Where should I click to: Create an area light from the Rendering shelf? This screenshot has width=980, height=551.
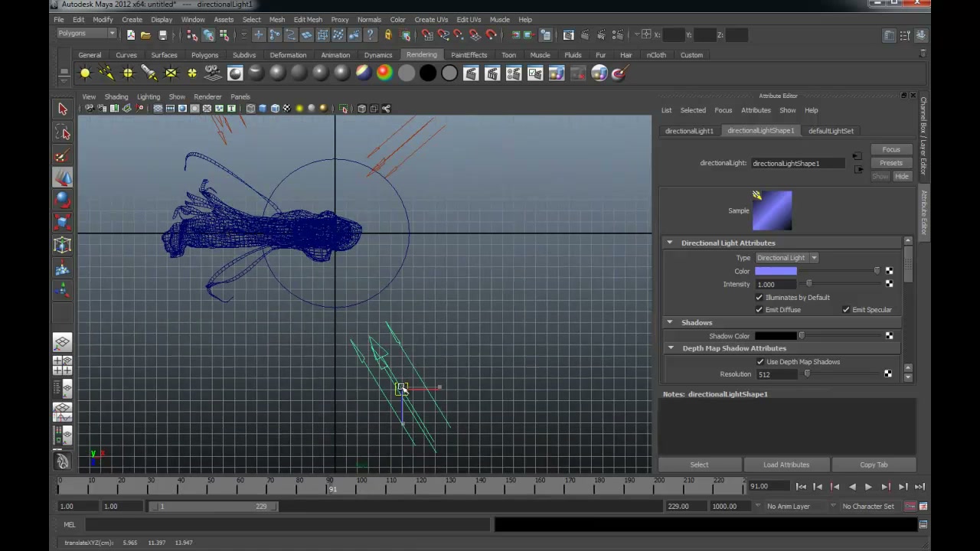tap(171, 73)
